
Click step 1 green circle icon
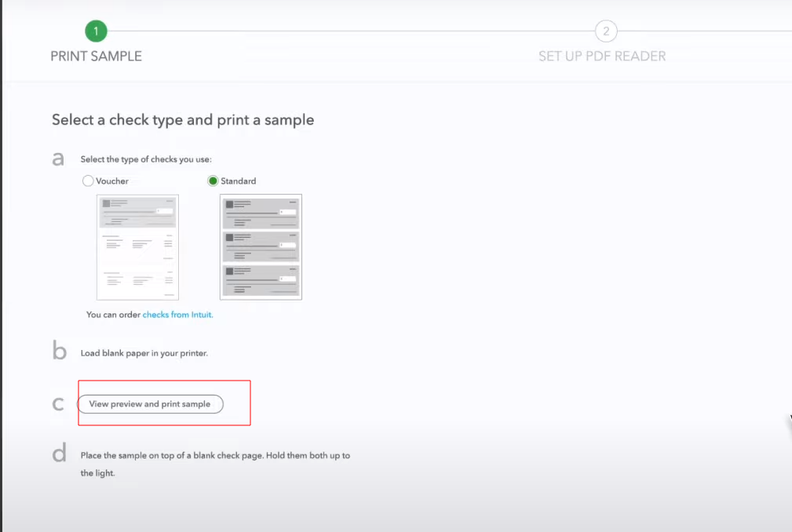[96, 31]
